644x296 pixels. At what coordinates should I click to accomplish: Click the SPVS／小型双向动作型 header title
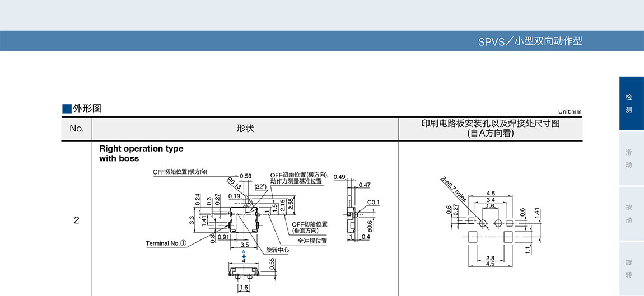click(x=530, y=41)
